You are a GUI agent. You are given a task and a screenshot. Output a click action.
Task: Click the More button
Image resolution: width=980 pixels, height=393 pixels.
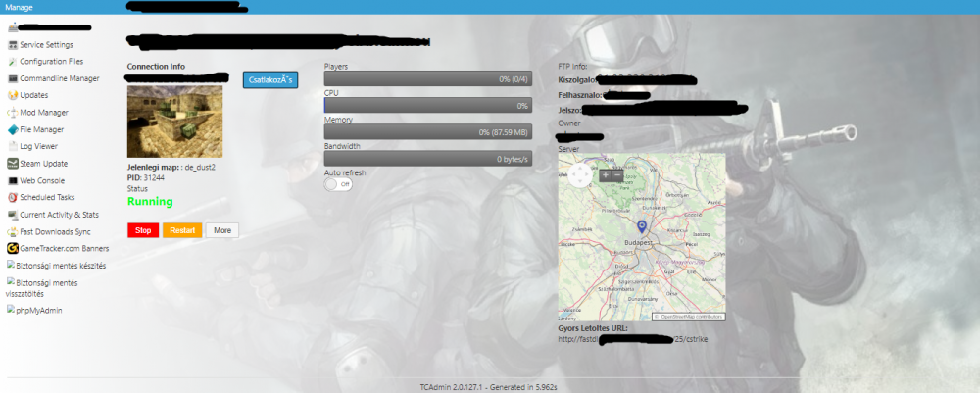click(222, 230)
